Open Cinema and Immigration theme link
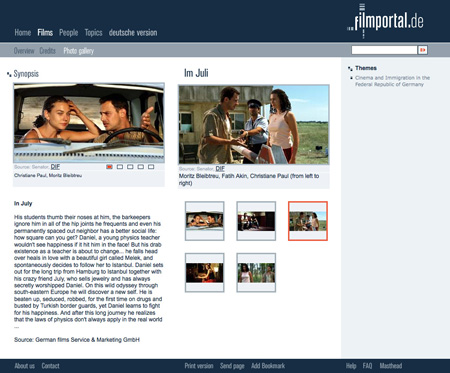 (392, 81)
